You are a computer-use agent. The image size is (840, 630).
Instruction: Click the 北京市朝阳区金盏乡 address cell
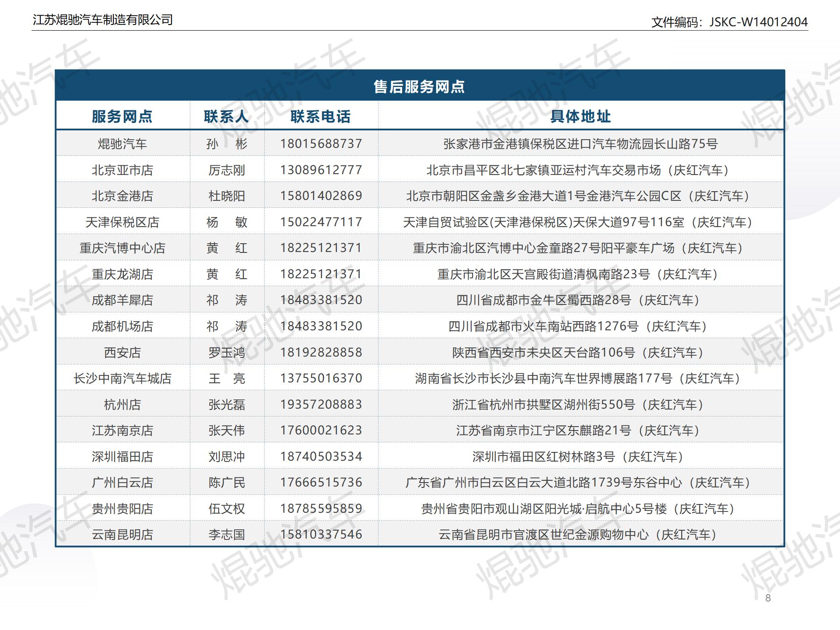click(x=581, y=196)
